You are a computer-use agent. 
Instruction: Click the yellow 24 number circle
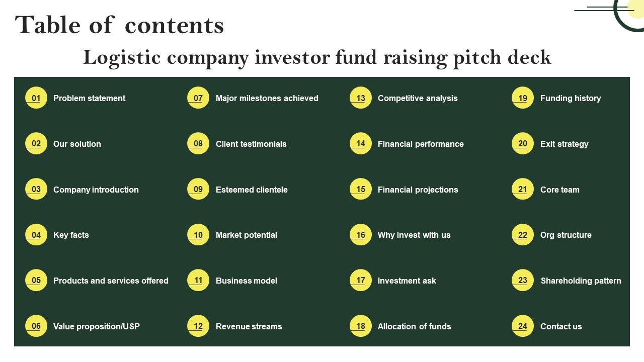(523, 326)
